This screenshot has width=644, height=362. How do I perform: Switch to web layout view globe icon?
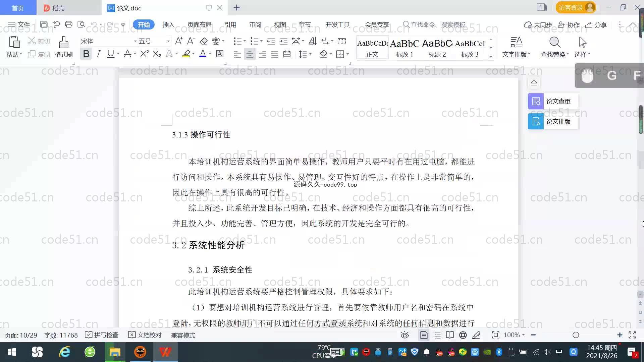pyautogui.click(x=463, y=335)
